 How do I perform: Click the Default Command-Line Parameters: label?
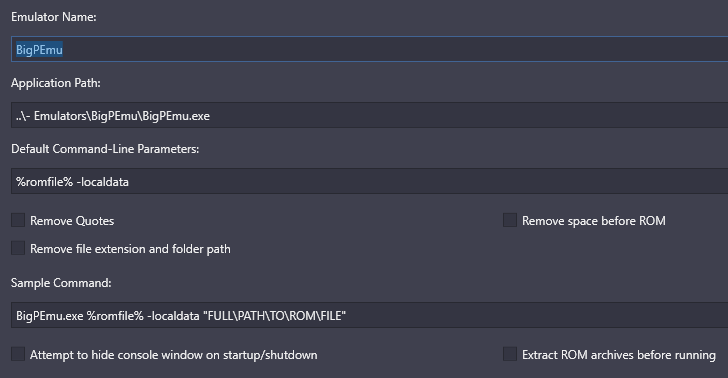[x=105, y=149]
